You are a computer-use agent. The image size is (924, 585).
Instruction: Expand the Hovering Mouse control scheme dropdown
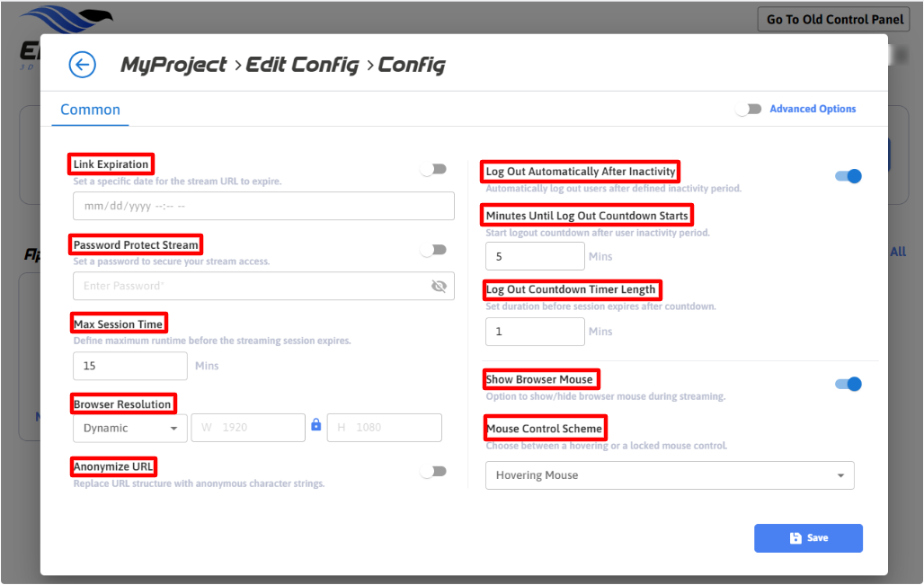669,475
